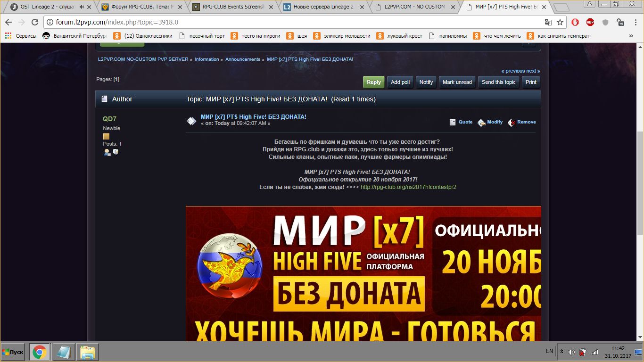Click the EN language indicator

549,351
